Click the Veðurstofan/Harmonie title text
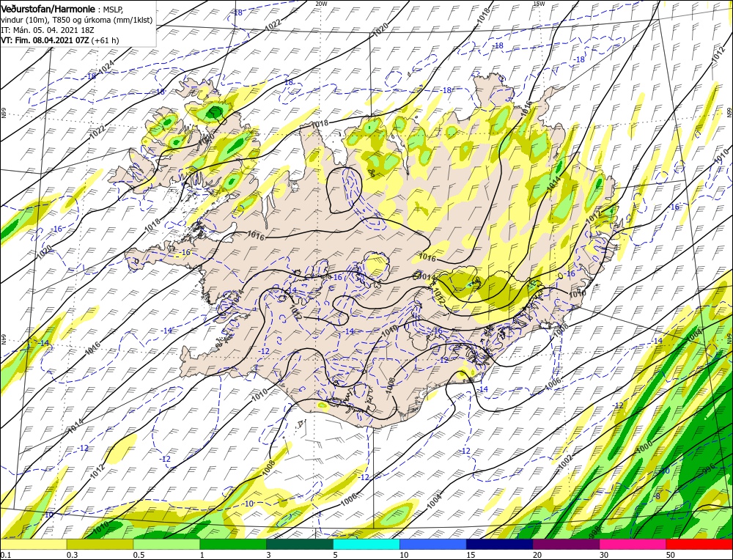This screenshot has height=560, width=733. [48, 9]
